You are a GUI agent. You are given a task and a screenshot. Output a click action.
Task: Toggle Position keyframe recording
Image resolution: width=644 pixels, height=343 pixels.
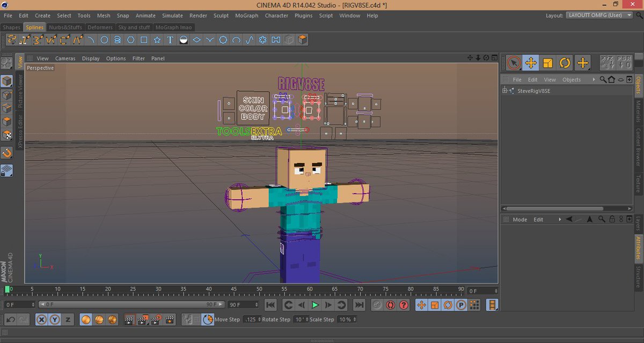point(421,305)
